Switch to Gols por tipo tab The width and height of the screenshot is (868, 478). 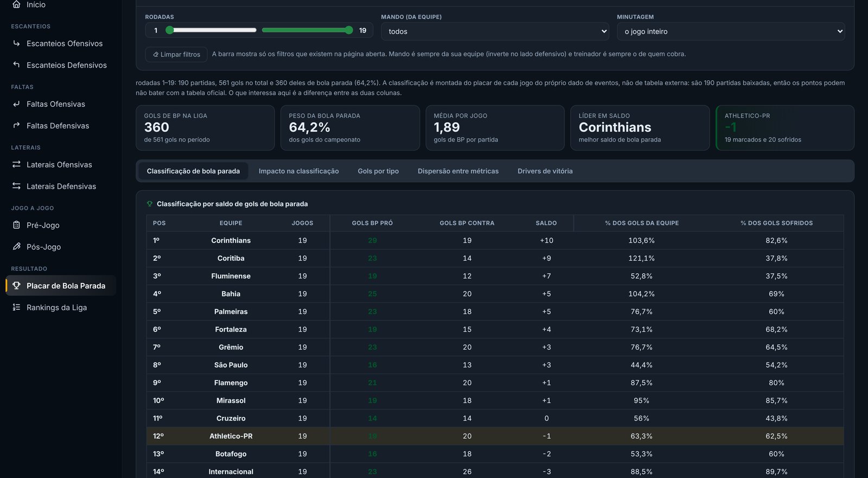378,171
